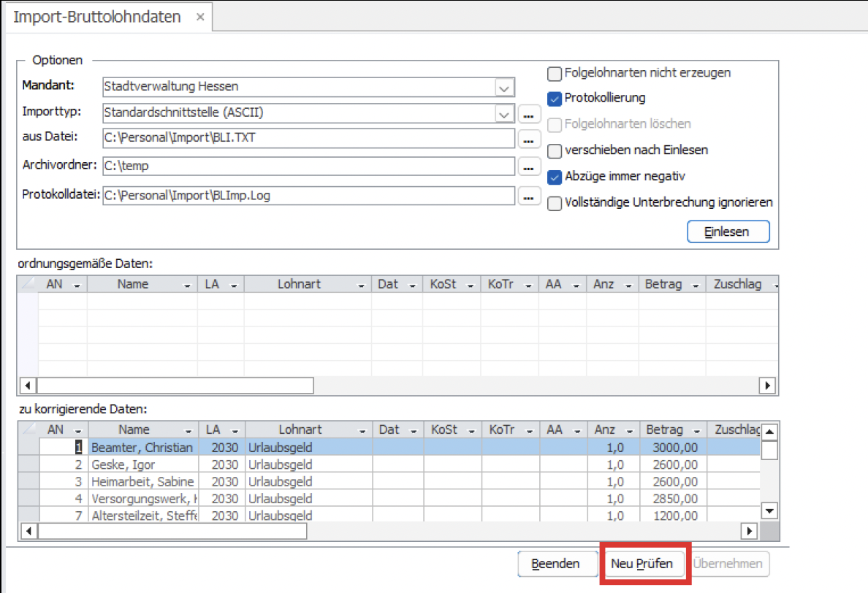Click Betrag value 2850,00
This screenshot has width=868, height=593.
point(675,499)
